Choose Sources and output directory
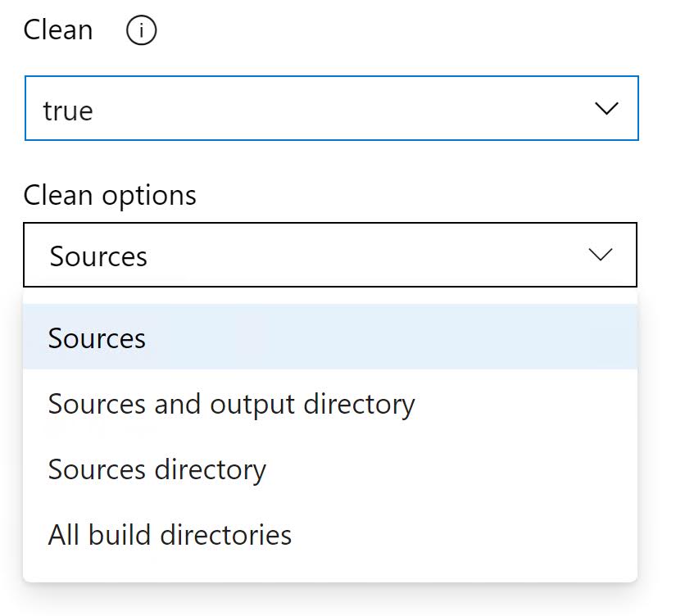Image resolution: width=685 pixels, height=616 pixels. pos(231,404)
